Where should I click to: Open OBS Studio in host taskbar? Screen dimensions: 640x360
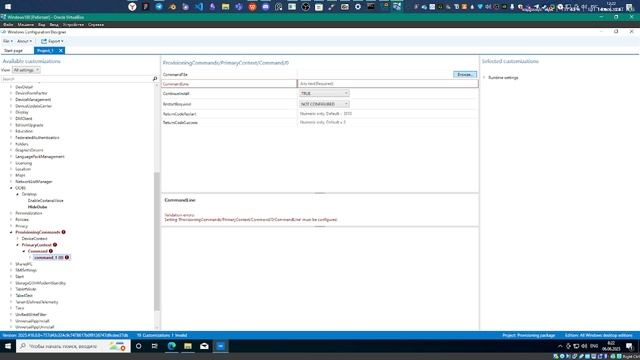pos(305,7)
